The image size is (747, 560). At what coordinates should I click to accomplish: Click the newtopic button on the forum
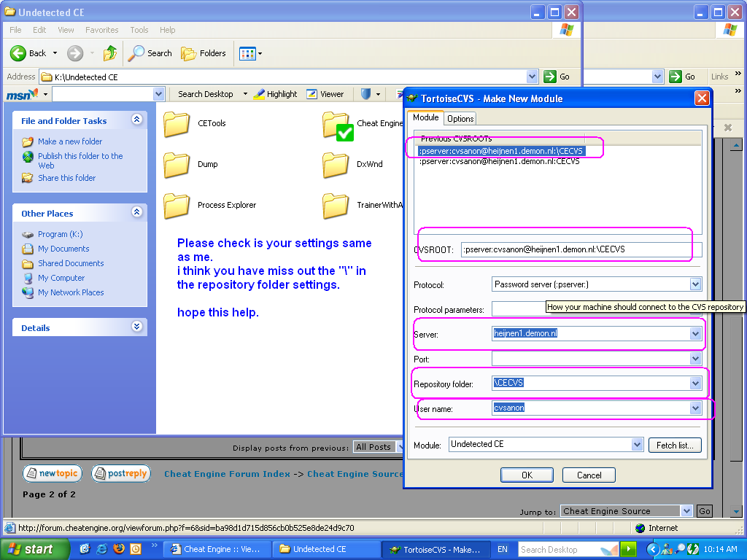click(53, 473)
